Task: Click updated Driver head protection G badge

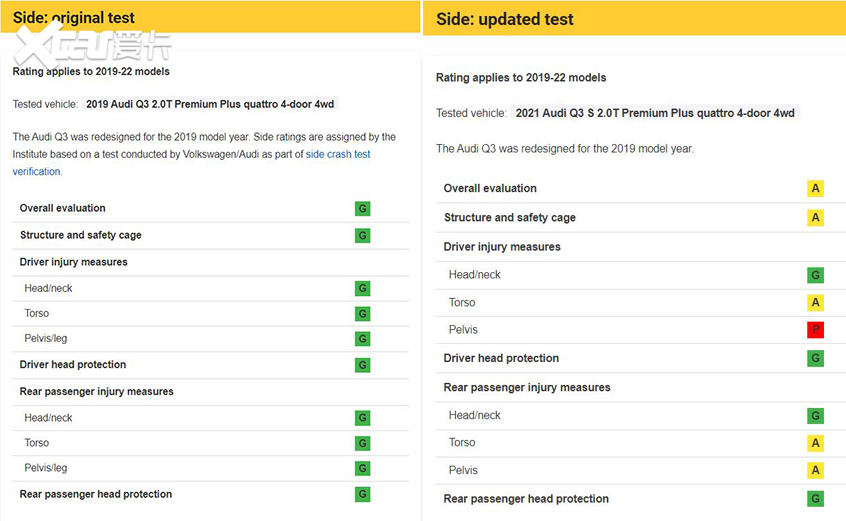Action: click(x=815, y=358)
